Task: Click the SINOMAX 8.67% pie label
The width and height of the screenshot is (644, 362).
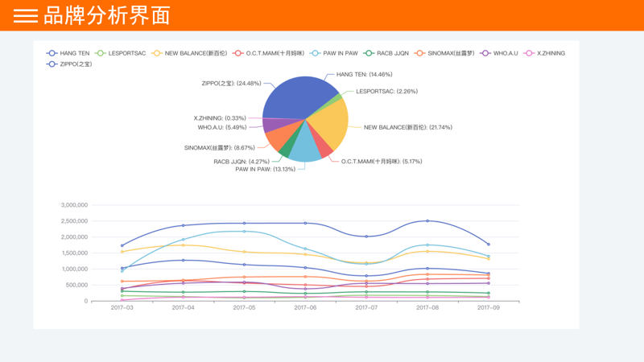Action: (x=219, y=148)
